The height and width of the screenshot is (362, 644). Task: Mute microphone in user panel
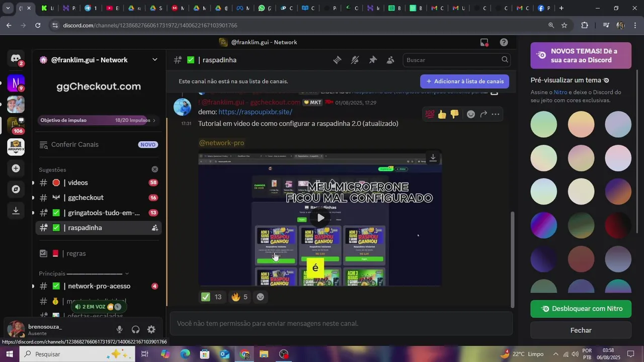(119, 329)
